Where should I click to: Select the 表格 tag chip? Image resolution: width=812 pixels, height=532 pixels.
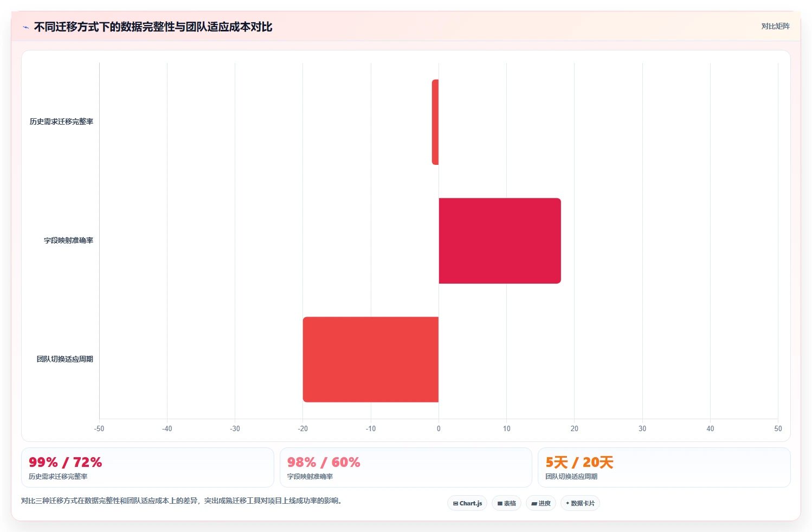pos(506,503)
